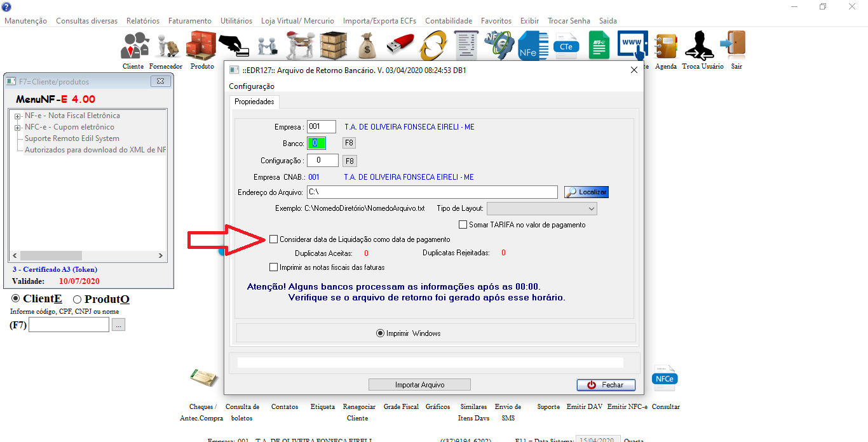Enable Considerar data de Liquidação checkbox
This screenshot has height=442, width=868.
(274, 239)
